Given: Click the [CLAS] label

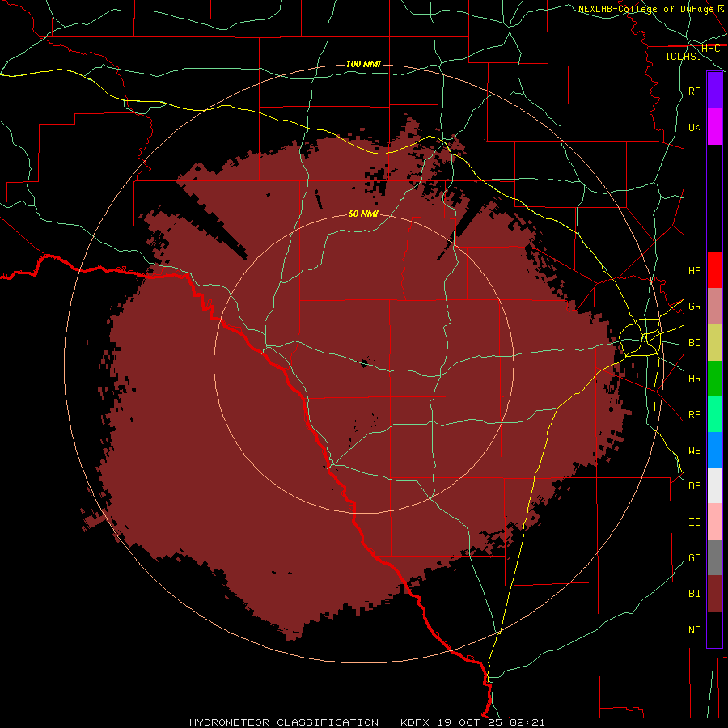Looking at the screenshot, I should [684, 56].
